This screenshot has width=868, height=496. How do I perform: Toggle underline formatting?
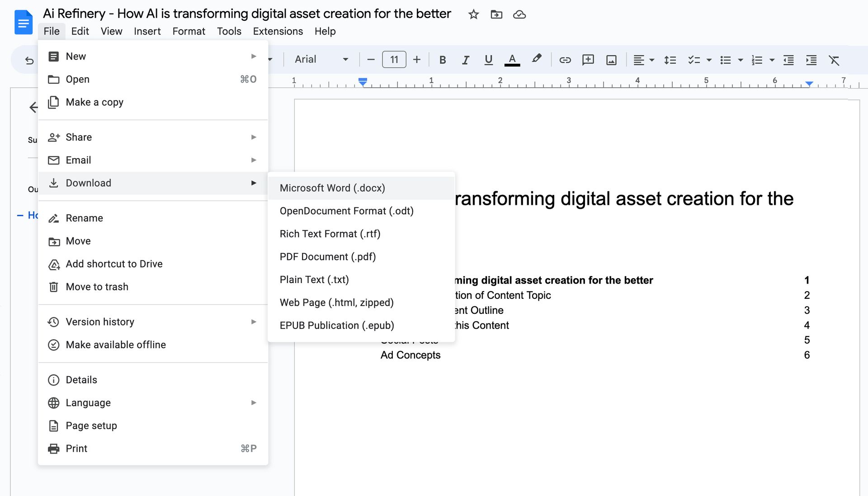[488, 59]
